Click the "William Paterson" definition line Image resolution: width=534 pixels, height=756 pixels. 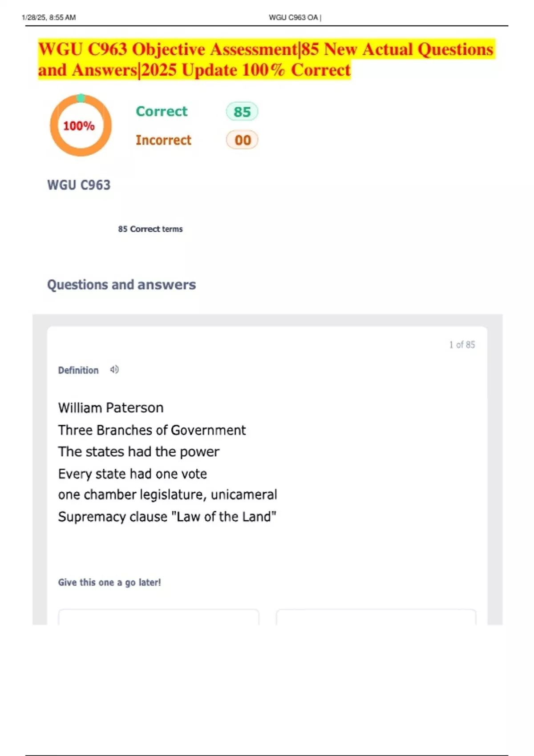point(111,407)
